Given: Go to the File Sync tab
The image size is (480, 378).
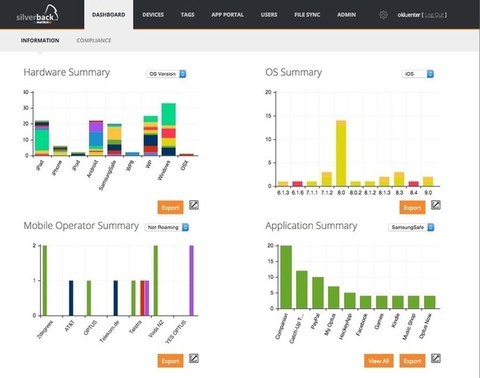Looking at the screenshot, I should (307, 15).
